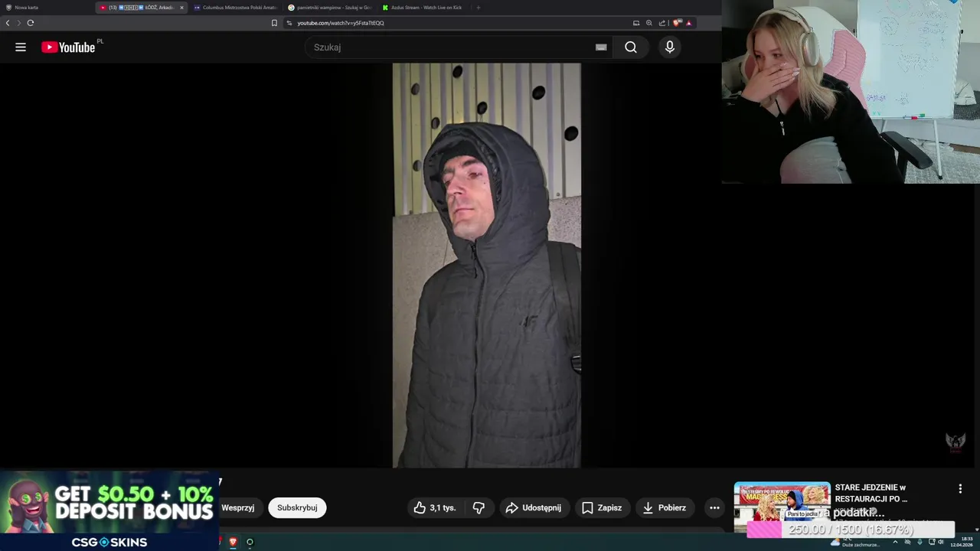
Task: Click the picture-in-picture icon in address bar
Action: click(636, 23)
